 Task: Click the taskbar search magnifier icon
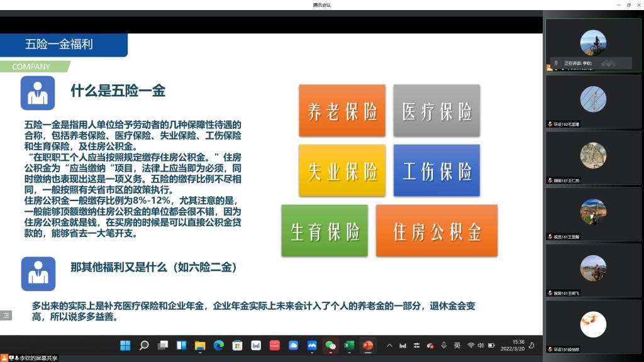click(x=144, y=345)
